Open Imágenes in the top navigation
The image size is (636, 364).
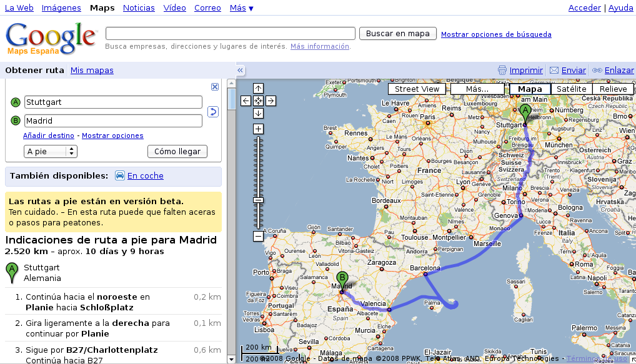(61, 7)
